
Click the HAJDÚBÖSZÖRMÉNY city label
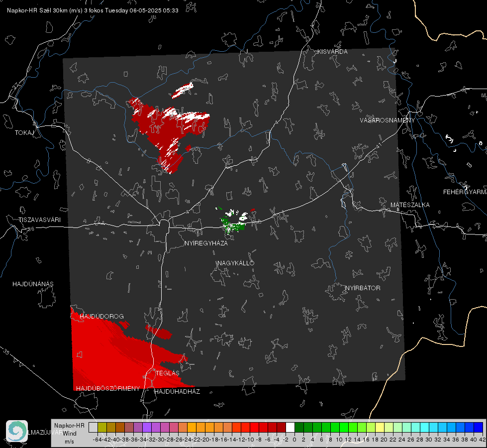pyautogui.click(x=108, y=389)
